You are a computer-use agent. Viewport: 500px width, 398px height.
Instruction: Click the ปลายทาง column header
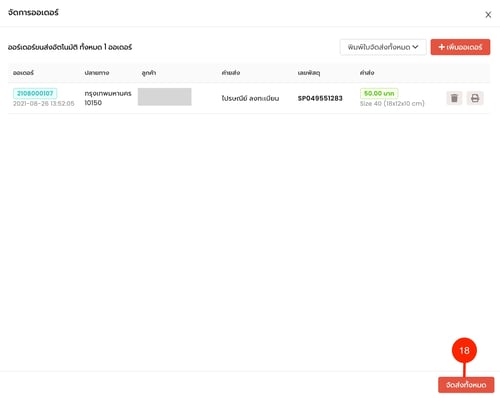click(97, 73)
